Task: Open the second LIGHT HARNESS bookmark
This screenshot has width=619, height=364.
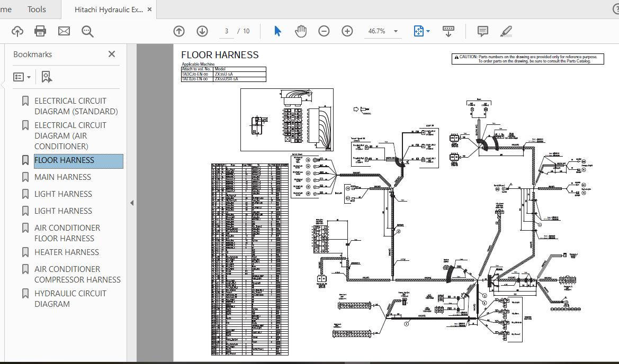Action: click(x=63, y=211)
